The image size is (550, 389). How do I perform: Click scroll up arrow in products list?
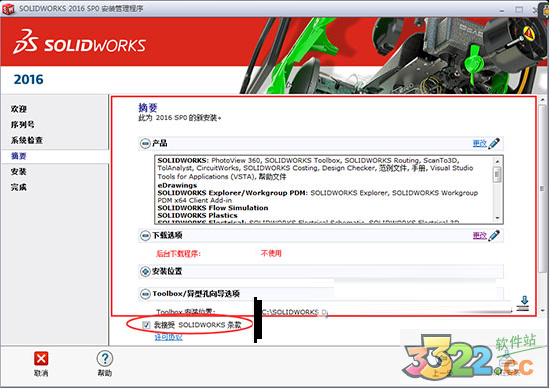tap(497, 161)
